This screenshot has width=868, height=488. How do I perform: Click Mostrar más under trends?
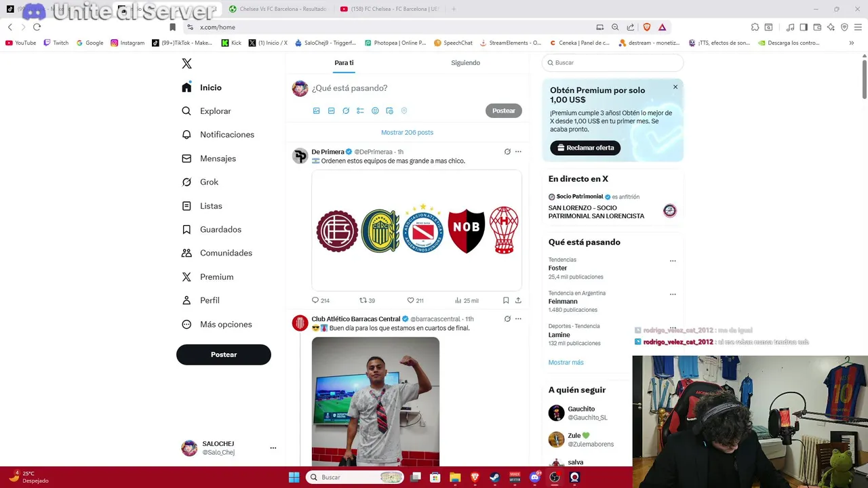[x=566, y=363]
